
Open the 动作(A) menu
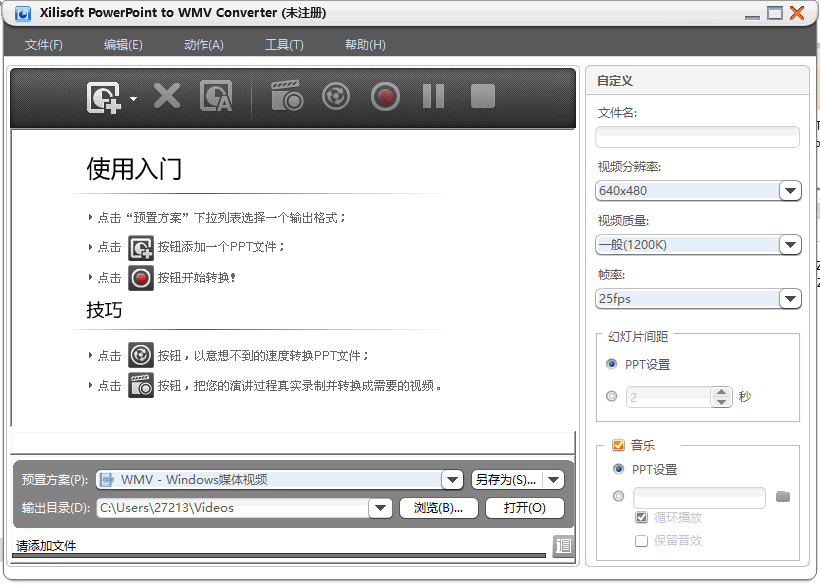(204, 45)
